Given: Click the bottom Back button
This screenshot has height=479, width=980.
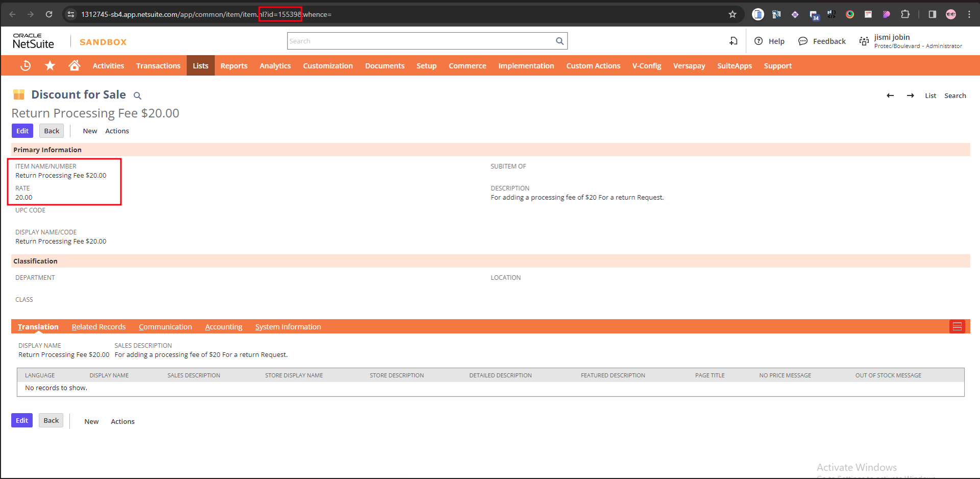Looking at the screenshot, I should click(x=51, y=420).
